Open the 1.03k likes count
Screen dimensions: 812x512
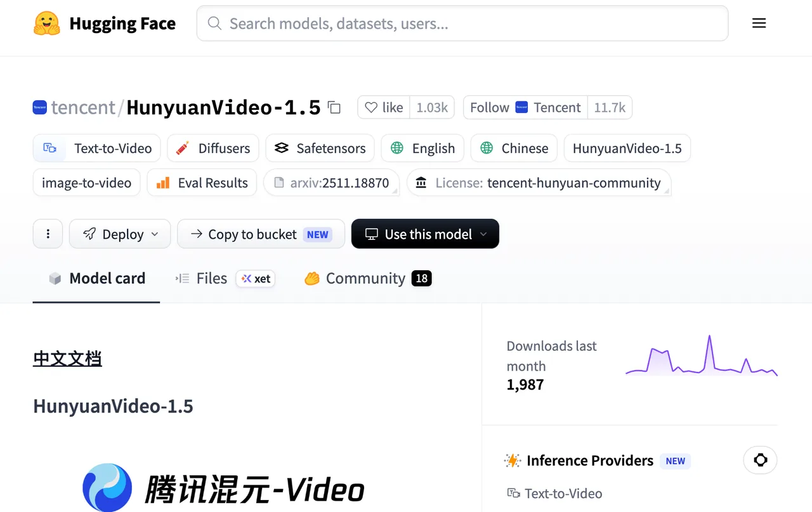pos(432,107)
